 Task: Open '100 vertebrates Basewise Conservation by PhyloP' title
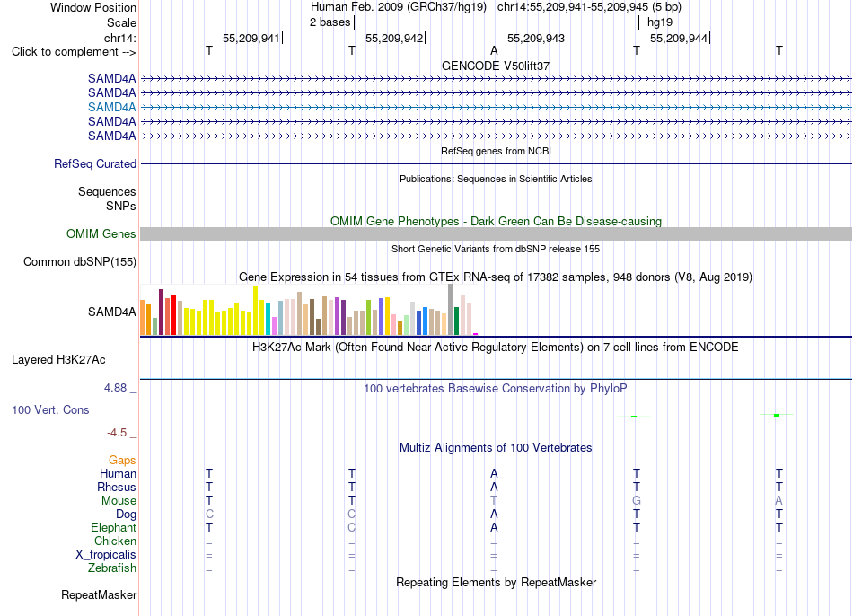(496, 389)
